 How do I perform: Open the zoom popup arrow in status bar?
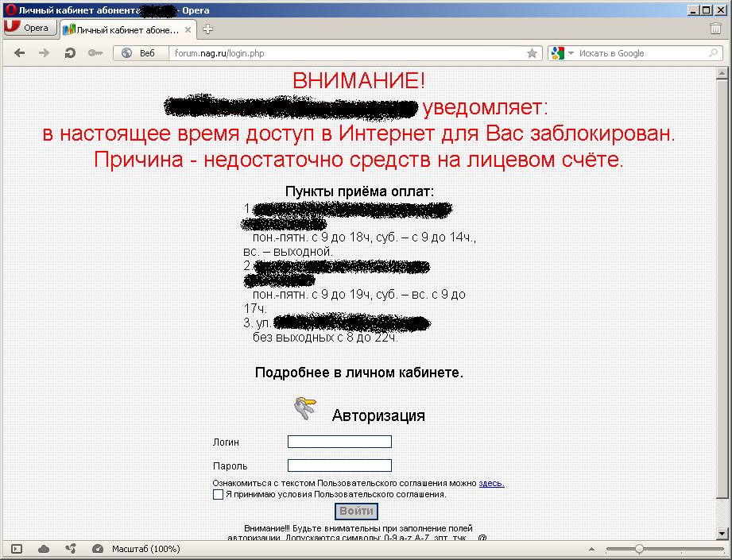pyautogui.click(x=591, y=549)
